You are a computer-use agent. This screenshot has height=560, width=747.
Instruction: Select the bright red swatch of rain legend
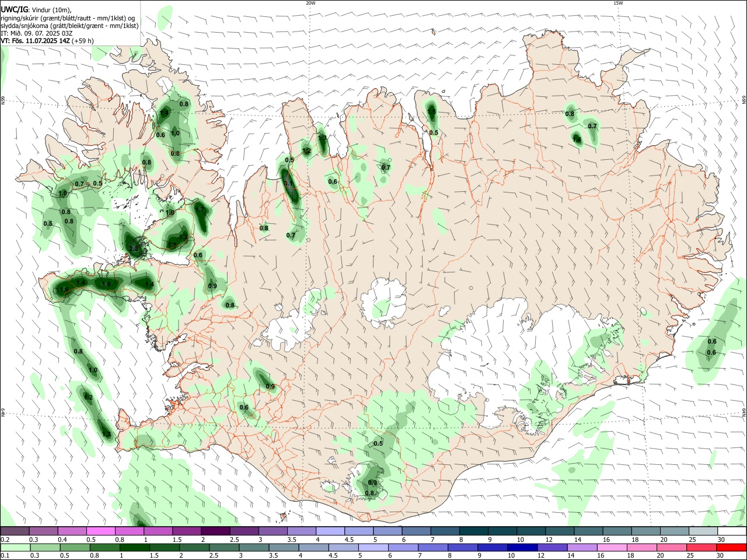tap(731, 547)
